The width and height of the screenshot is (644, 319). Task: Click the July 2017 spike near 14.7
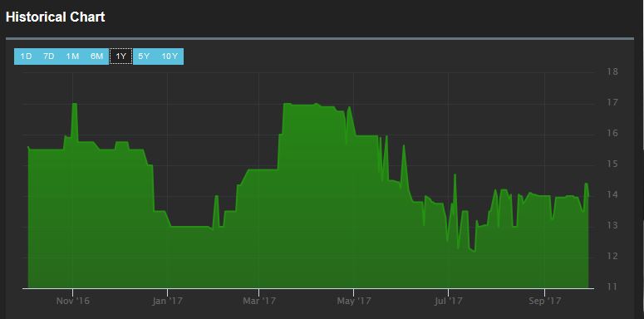(x=455, y=175)
